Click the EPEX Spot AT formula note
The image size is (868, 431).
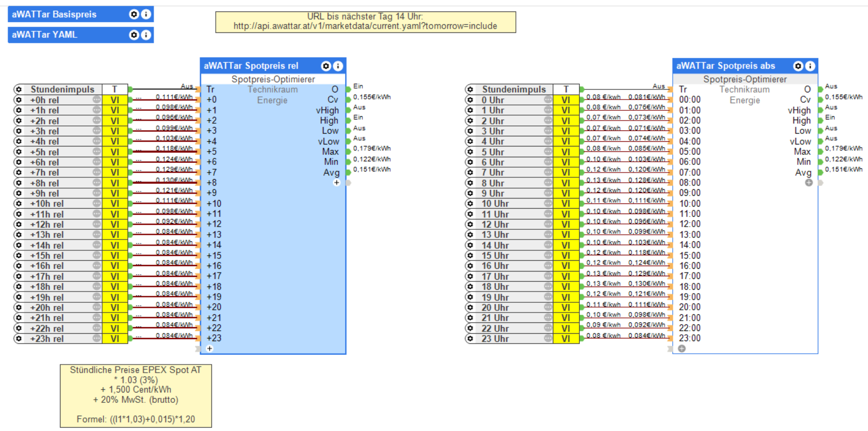[136, 395]
